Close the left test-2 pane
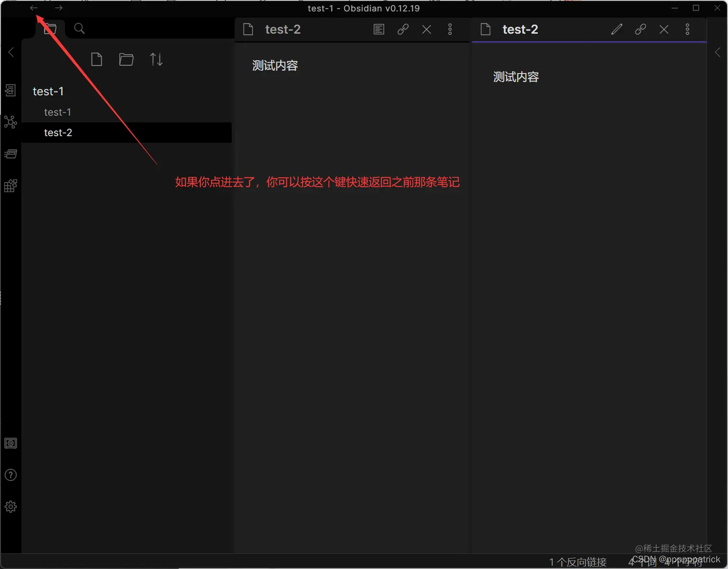The image size is (728, 569). [x=427, y=29]
